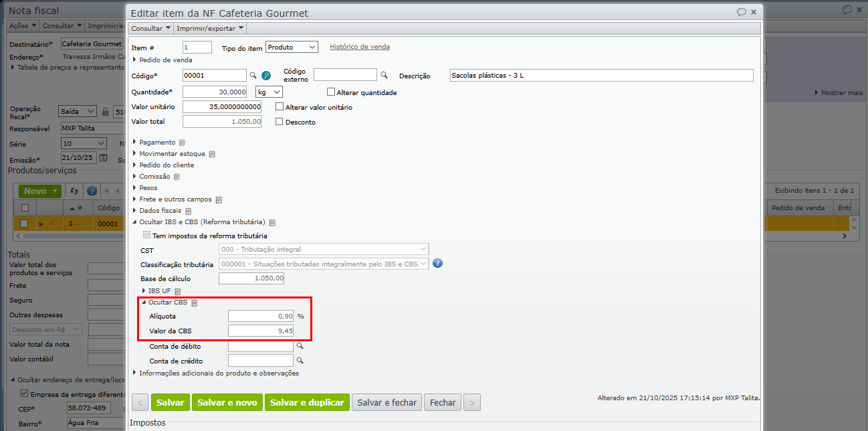The width and height of the screenshot is (868, 431).
Task: Click Fechar button
Action: coord(443,402)
